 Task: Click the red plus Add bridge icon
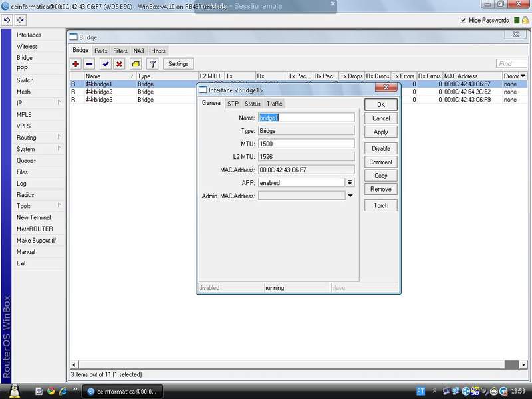pos(76,64)
